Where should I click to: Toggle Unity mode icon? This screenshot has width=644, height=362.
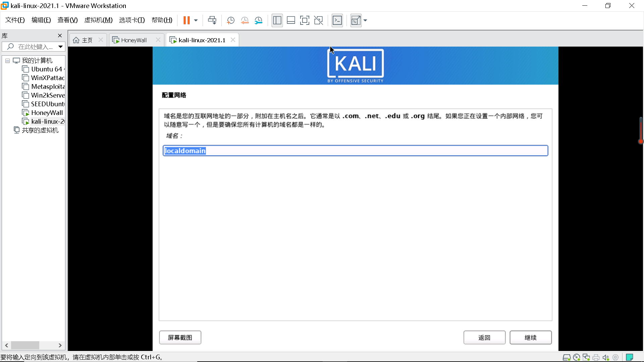point(318,20)
